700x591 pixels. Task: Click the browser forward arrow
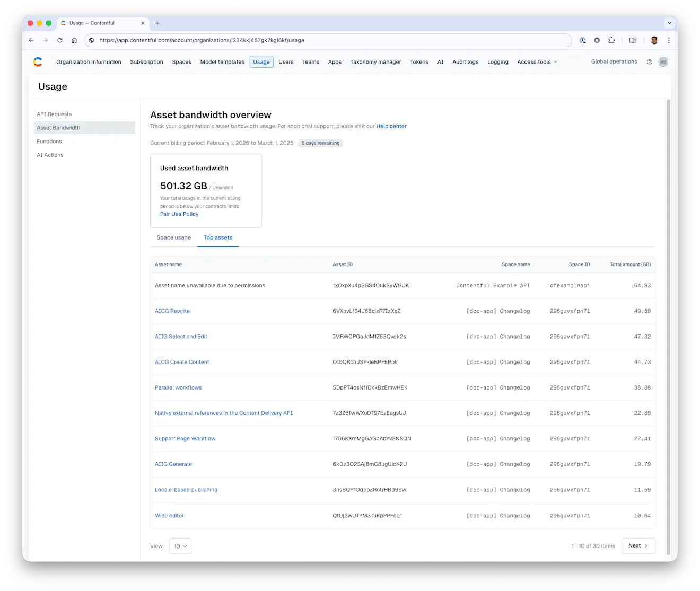46,40
